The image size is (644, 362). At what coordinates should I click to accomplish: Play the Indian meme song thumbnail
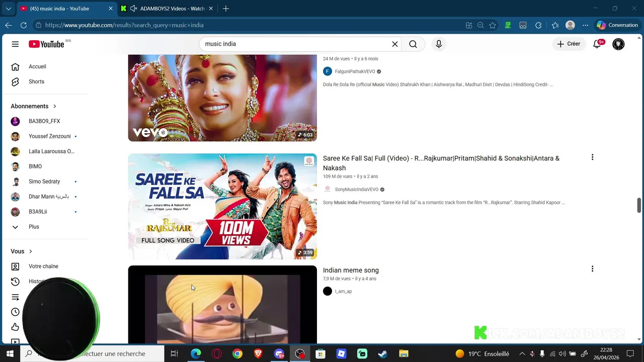222,305
